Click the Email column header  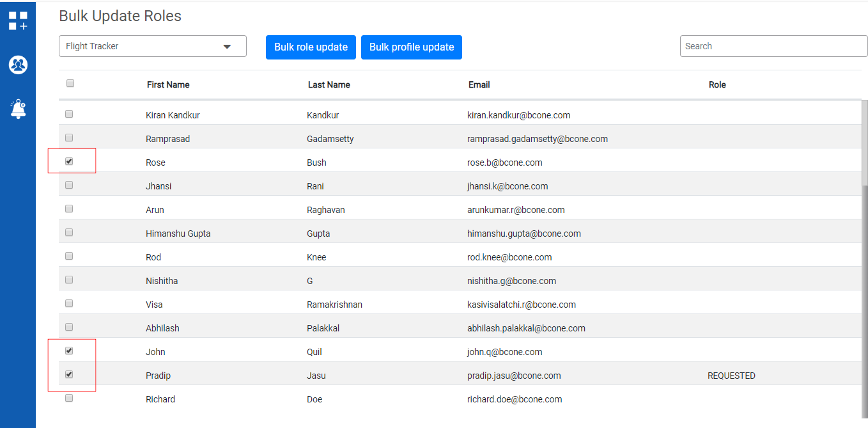coord(479,84)
